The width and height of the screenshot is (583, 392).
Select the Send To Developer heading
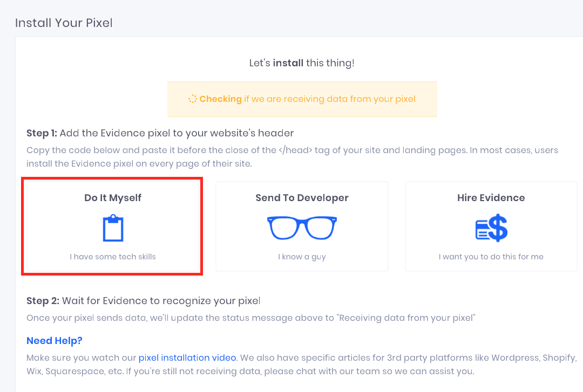point(302,198)
